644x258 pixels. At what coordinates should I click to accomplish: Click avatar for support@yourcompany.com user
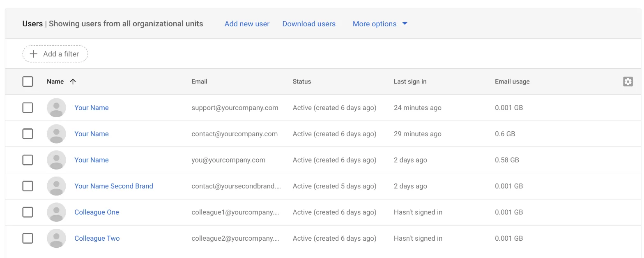coord(56,108)
